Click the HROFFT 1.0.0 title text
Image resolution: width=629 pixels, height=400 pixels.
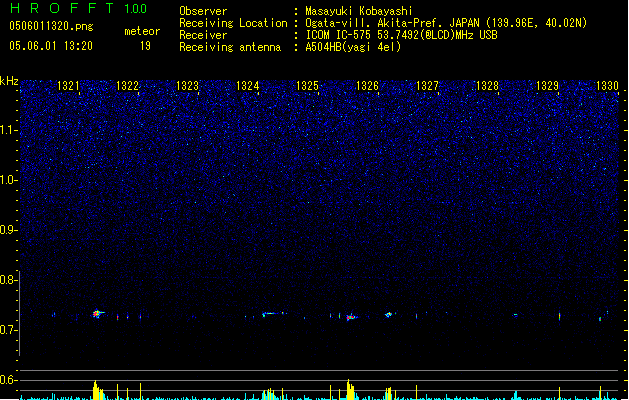[x=79, y=8]
